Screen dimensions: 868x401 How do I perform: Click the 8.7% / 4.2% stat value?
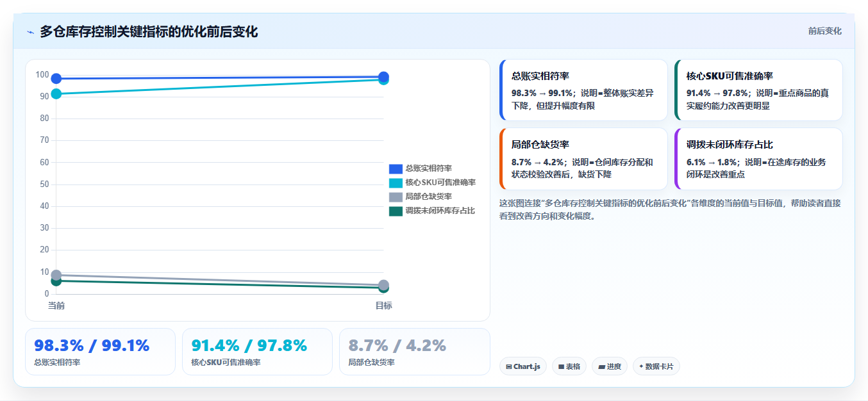pyautogui.click(x=397, y=346)
